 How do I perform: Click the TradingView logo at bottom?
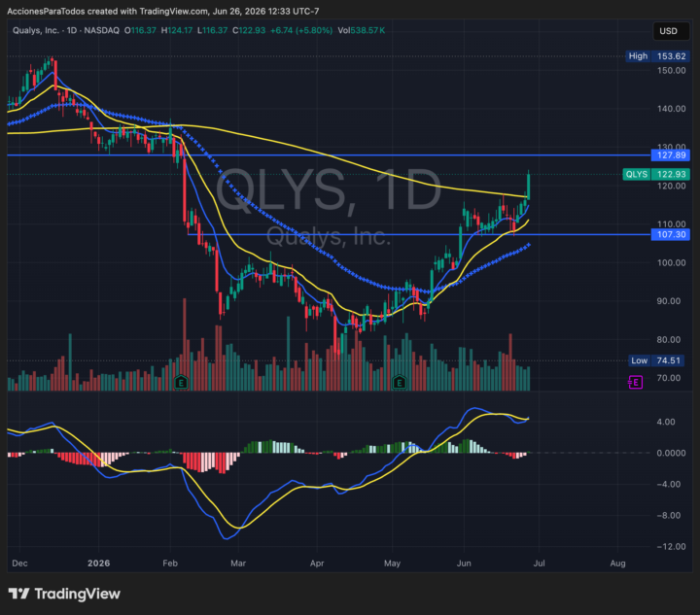pos(64,594)
